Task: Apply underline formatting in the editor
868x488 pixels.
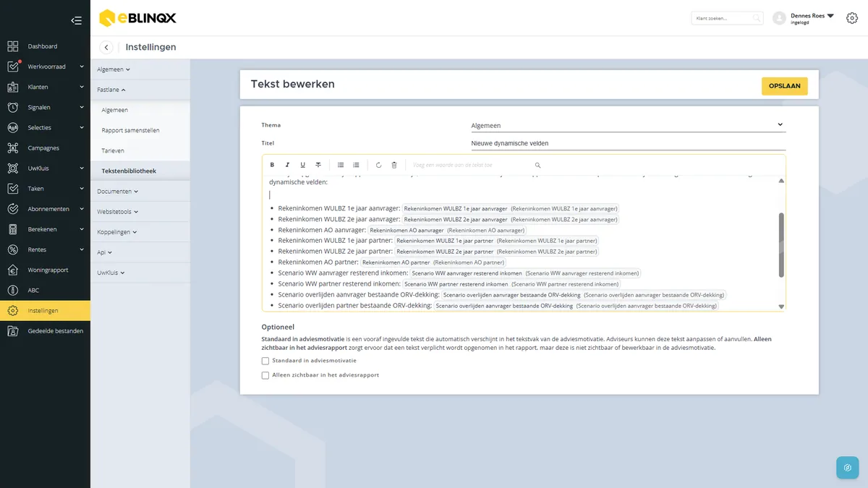Action: pyautogui.click(x=302, y=165)
